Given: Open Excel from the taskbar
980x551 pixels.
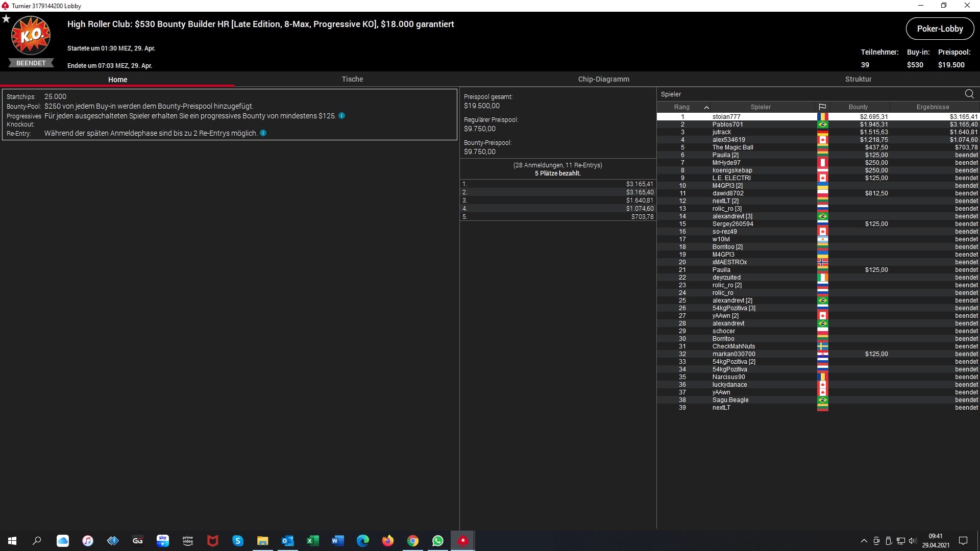Looking at the screenshot, I should click(x=313, y=541).
